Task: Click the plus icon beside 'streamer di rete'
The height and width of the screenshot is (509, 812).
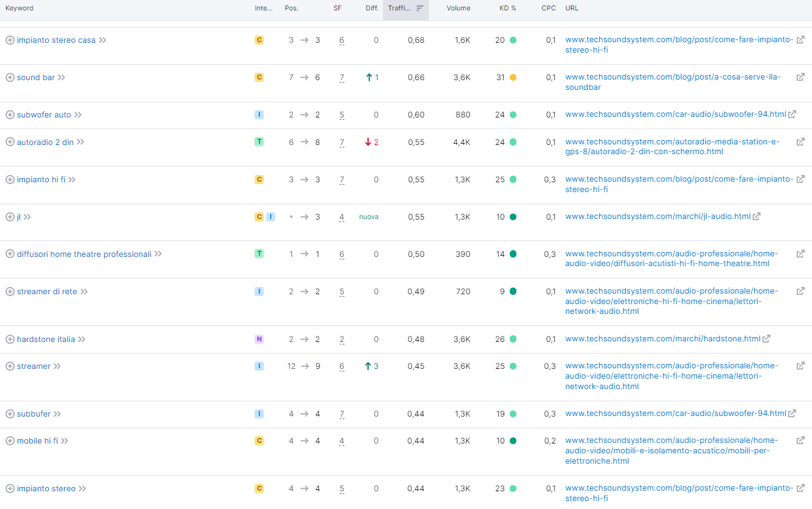Action: click(x=10, y=291)
